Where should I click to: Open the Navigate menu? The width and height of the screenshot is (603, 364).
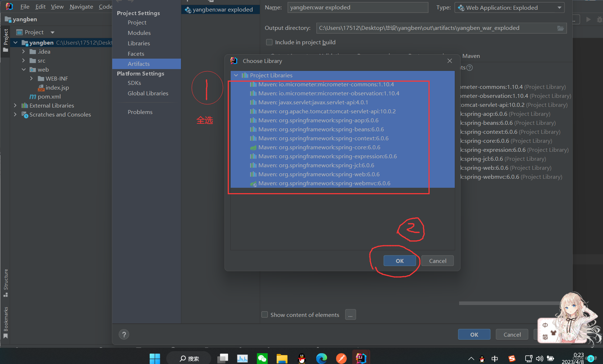tap(81, 6)
